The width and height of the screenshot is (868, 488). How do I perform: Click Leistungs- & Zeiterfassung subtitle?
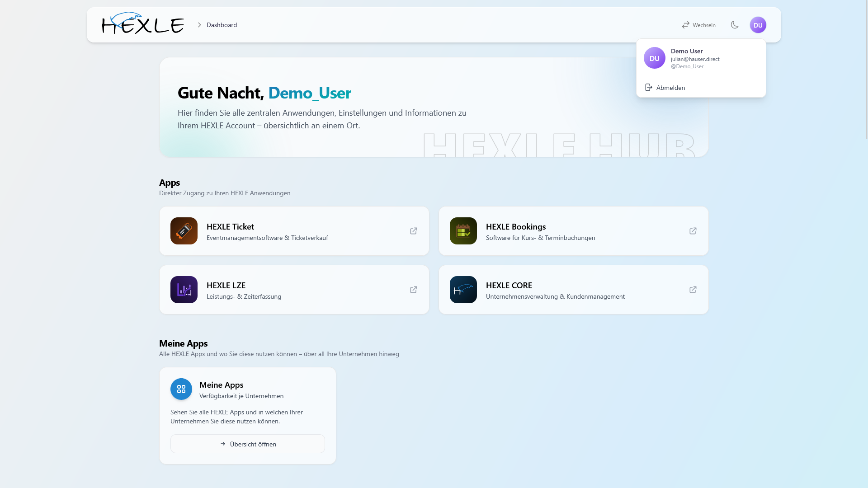tap(244, 296)
